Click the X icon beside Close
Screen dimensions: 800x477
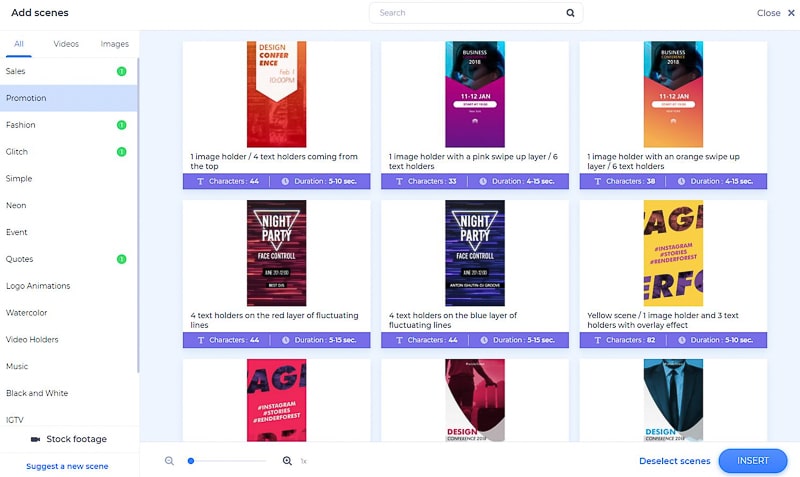pyautogui.click(x=791, y=13)
